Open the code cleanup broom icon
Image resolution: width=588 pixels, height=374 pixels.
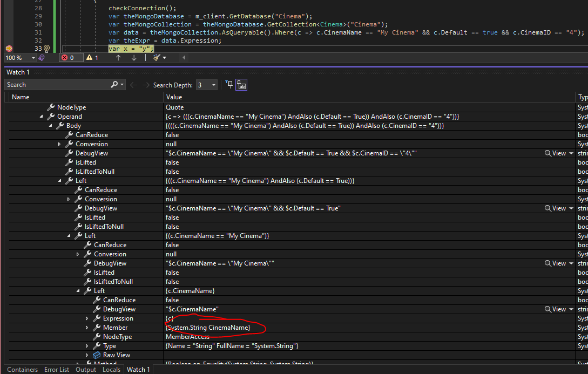pos(157,57)
